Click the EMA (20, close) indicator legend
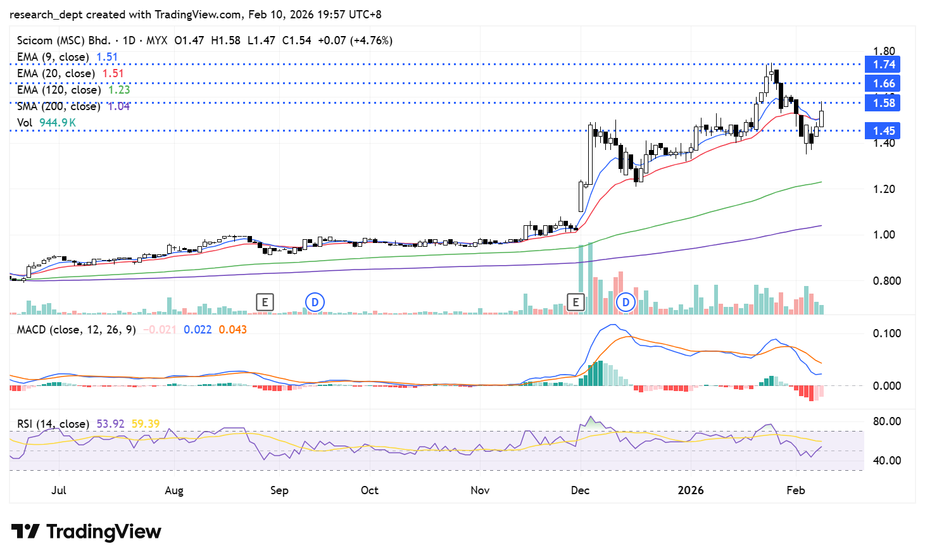925x560 pixels. (x=56, y=73)
